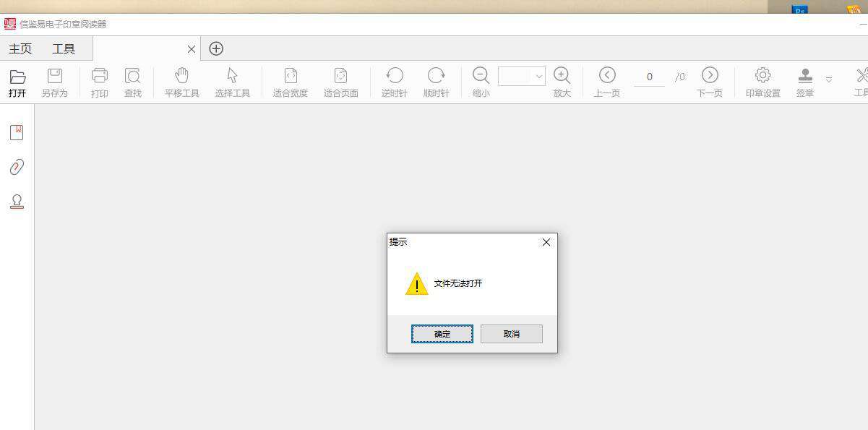Open the attachments paperclip panel
This screenshot has width=868, height=430.
coord(17,167)
